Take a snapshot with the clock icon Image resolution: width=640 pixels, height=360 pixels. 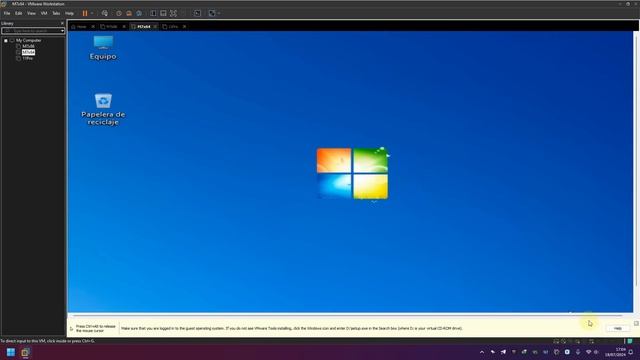[x=119, y=13]
